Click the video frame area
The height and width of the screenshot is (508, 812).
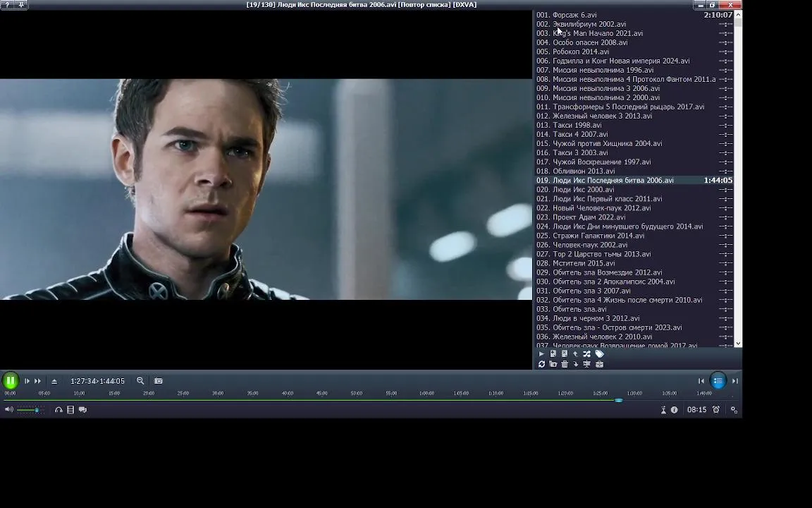[266, 189]
